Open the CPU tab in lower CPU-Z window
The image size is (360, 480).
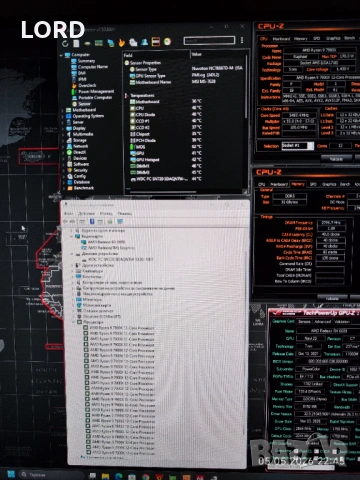point(262,184)
